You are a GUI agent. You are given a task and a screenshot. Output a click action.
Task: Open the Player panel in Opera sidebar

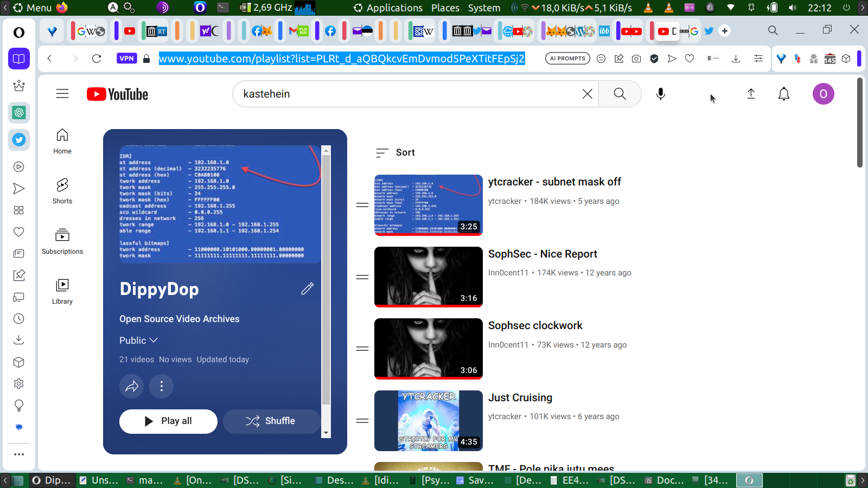(x=19, y=167)
